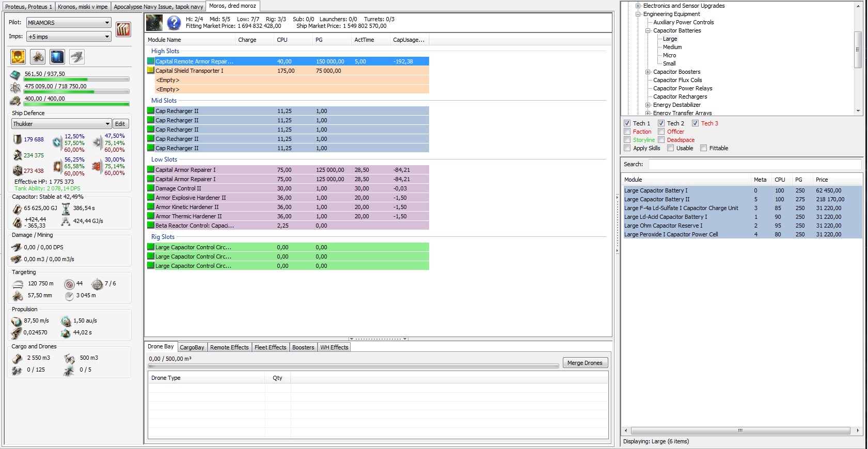The height and width of the screenshot is (449, 868).
Task: Click the red books icon beside Pilot
Action: [x=123, y=29]
